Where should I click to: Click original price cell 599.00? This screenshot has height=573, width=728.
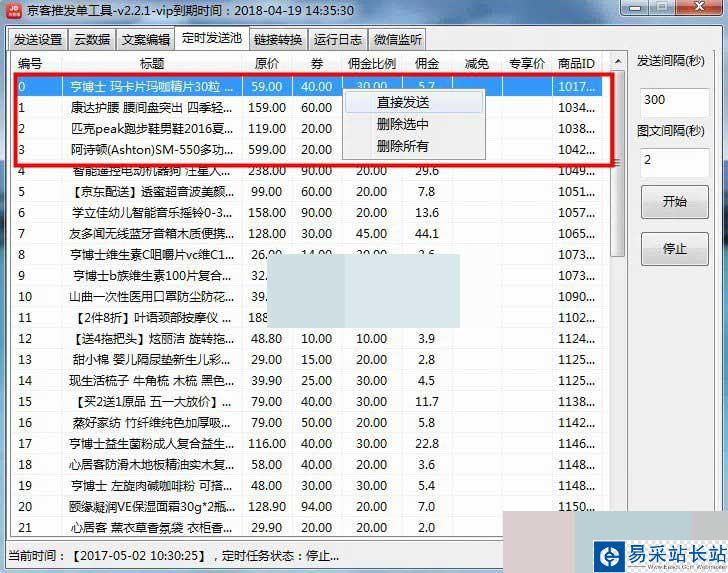[267, 150]
